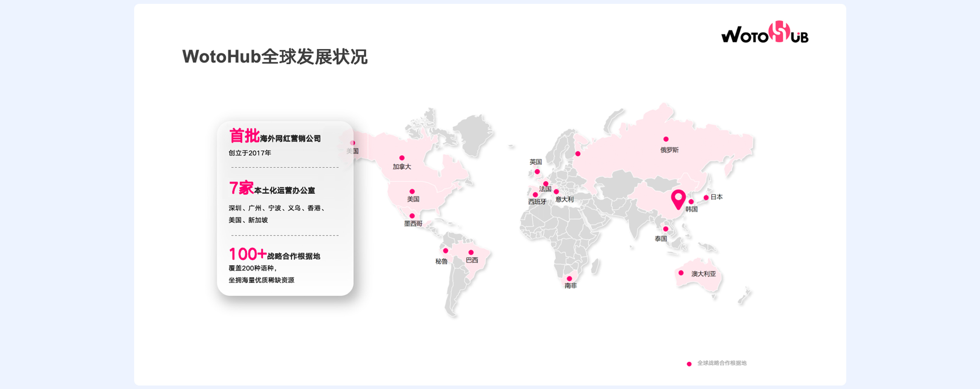The height and width of the screenshot is (389, 980).
Task: Click the line 深圳、广州、宁波、义乌、香港、
Action: (277, 208)
